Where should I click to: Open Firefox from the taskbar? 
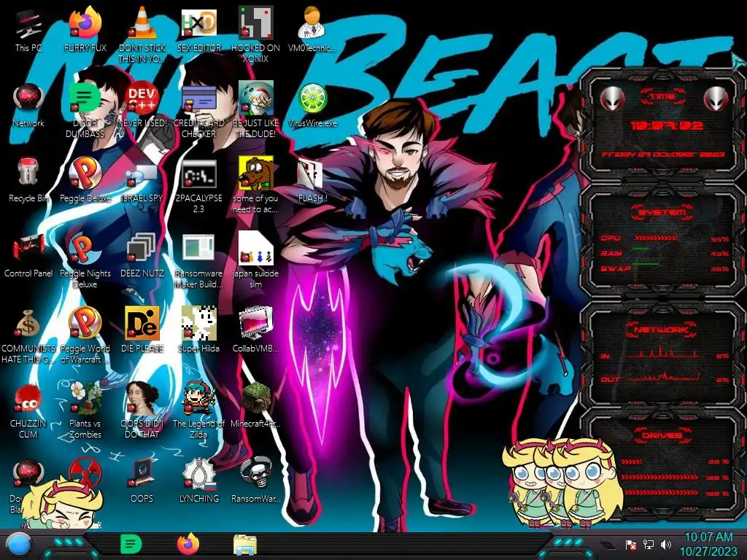(188, 544)
